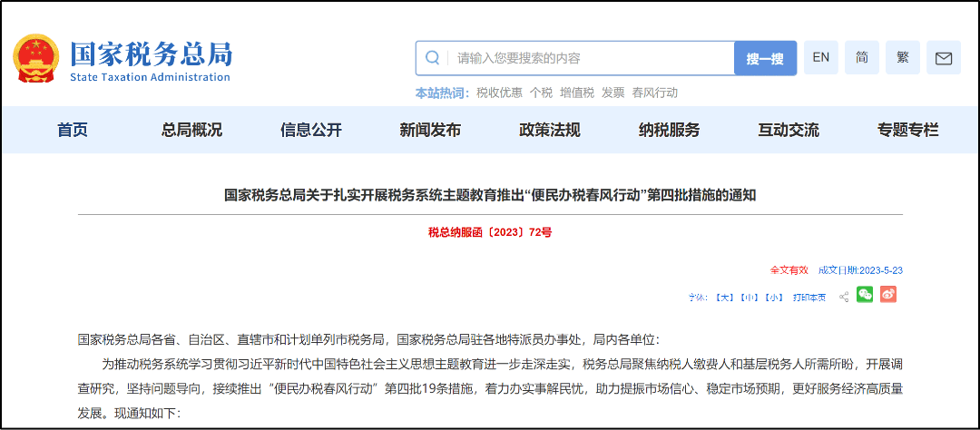
Task: Switch to traditional Chinese 繁
Action: 903,57
